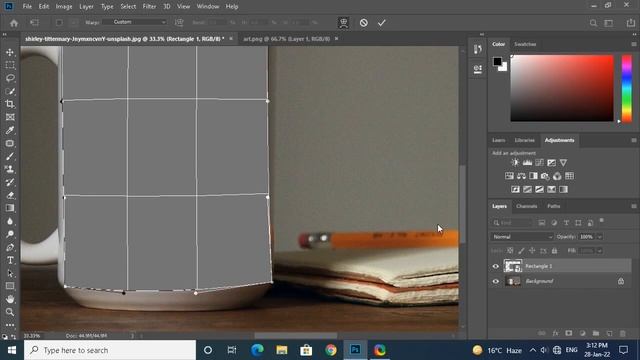The width and height of the screenshot is (640, 360).
Task: Select the Pen tool
Action: [x=10, y=247]
